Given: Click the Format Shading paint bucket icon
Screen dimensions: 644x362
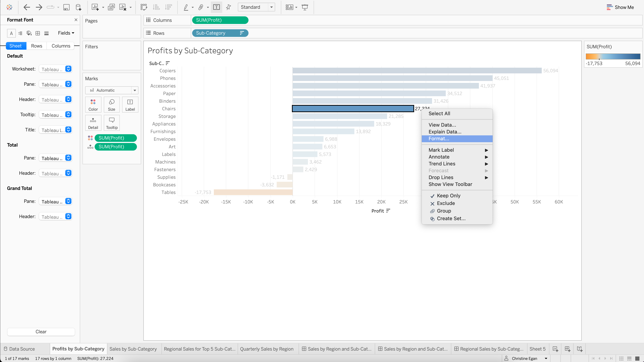Looking at the screenshot, I should coord(29,33).
